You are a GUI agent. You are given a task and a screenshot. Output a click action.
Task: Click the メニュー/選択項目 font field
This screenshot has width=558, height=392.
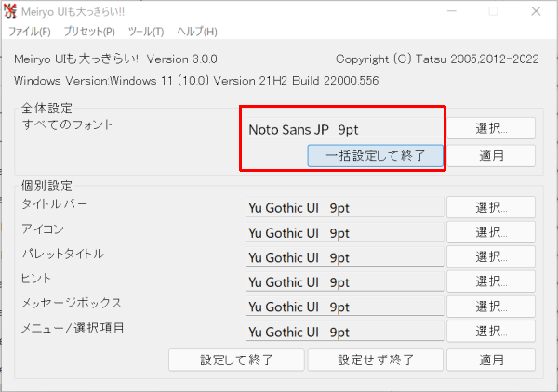pos(344,331)
